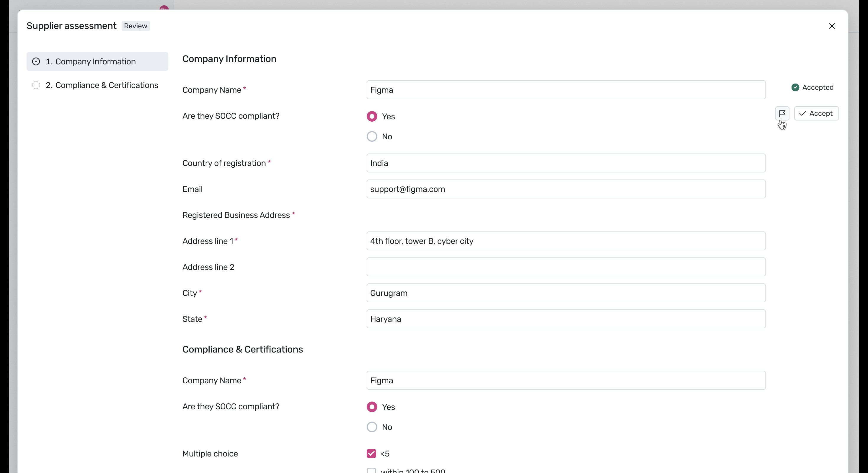Click the State field showing Haryana
The image size is (868, 473).
coord(566,319)
